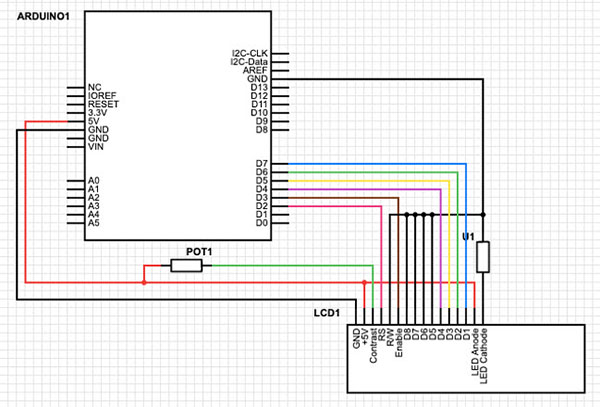
Task: Select the AREF pin on the Arduino
Action: (255, 70)
